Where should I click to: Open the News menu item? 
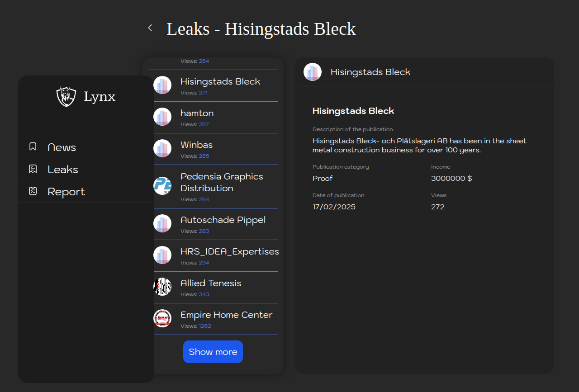(62, 147)
